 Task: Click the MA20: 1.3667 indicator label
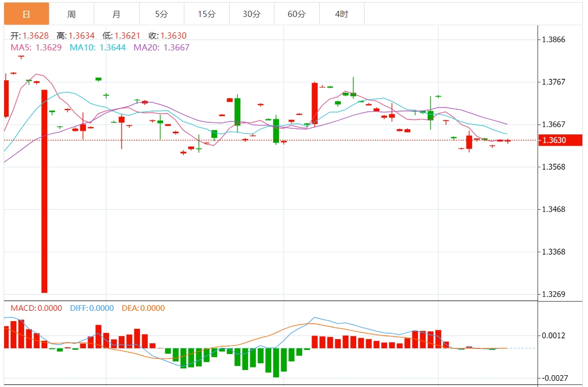(x=162, y=47)
